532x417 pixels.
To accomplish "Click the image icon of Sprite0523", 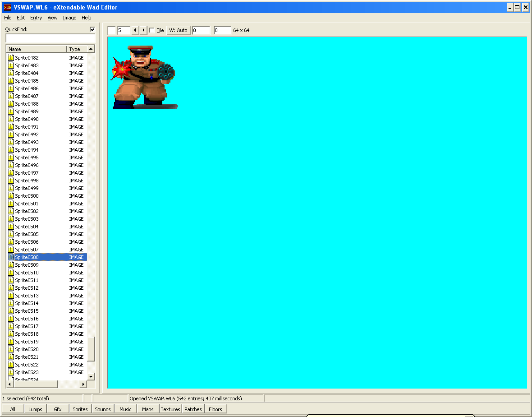I will tap(11, 372).
